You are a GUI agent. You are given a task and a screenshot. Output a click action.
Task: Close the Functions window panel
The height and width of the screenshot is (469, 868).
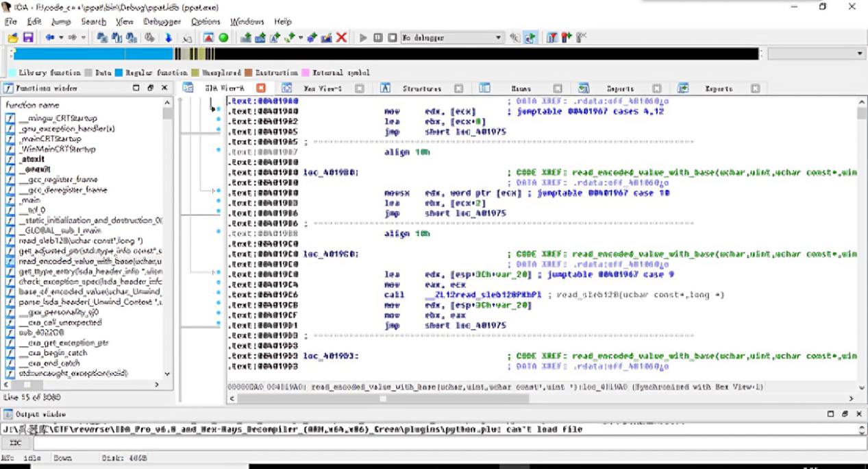(164, 88)
